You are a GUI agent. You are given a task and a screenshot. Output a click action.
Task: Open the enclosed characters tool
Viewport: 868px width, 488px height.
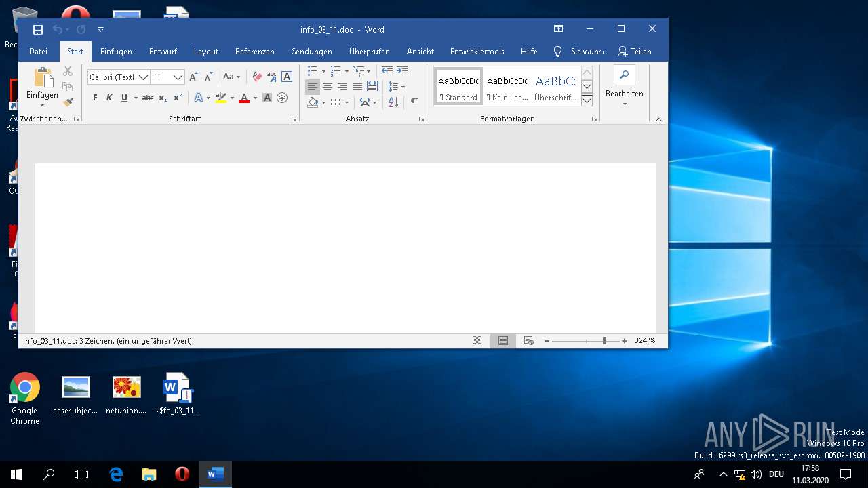tap(282, 98)
